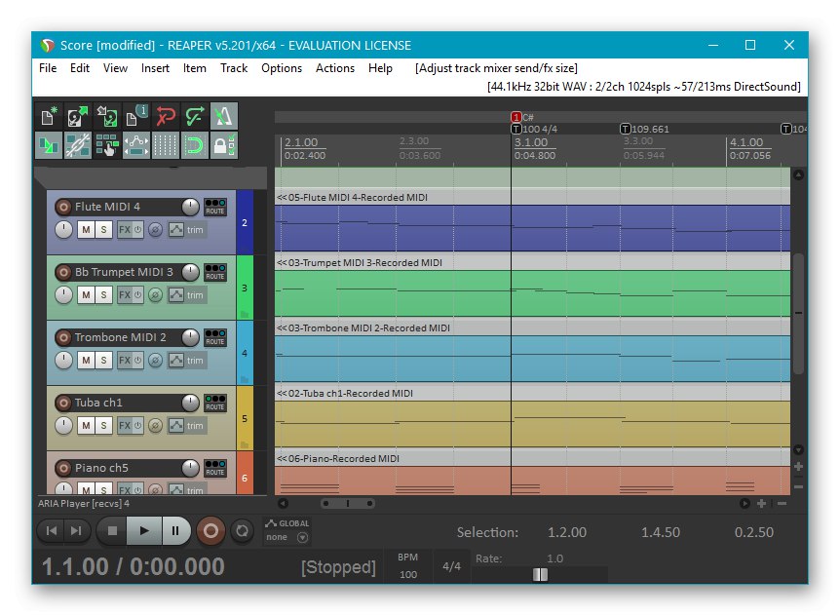Solo the Trombone MIDI 2 track

(103, 361)
